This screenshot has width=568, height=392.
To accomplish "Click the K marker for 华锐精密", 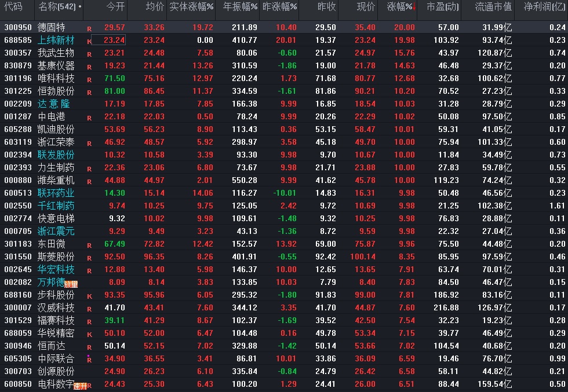I will [x=89, y=335].
